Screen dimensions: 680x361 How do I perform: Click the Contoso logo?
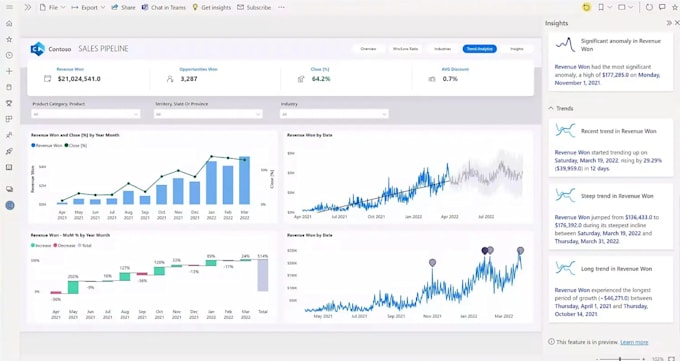38,49
